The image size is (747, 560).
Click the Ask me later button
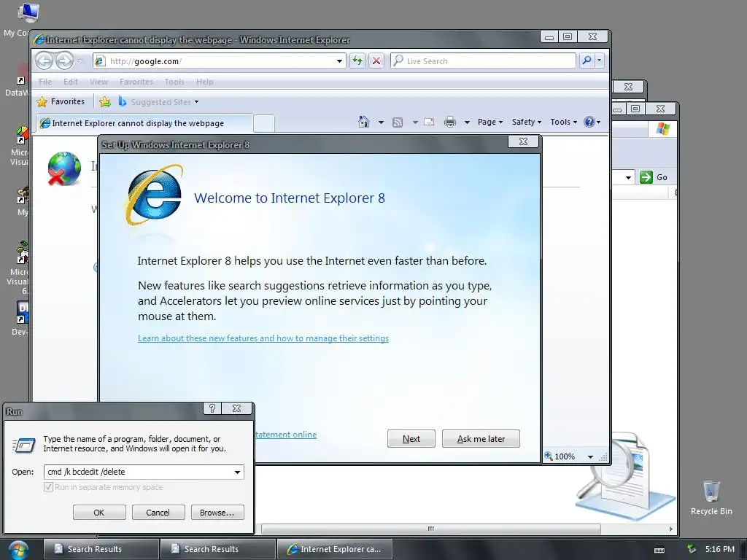click(481, 438)
